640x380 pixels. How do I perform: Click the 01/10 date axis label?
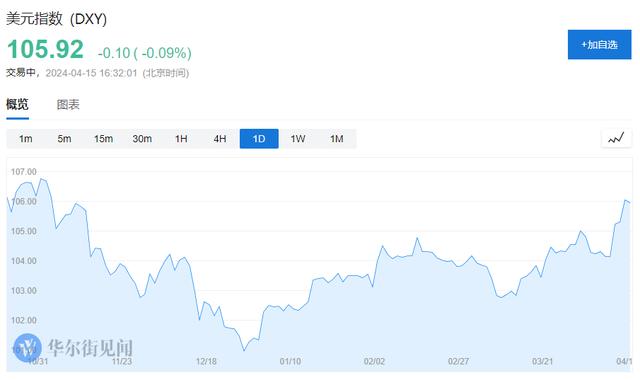[x=290, y=361]
